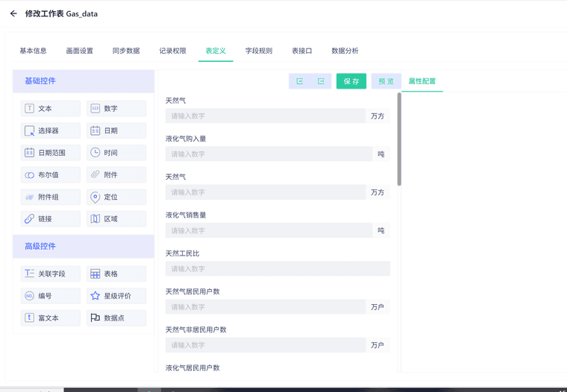The width and height of the screenshot is (567, 392).
Task: Click the 预览 preview button
Action: tap(386, 81)
